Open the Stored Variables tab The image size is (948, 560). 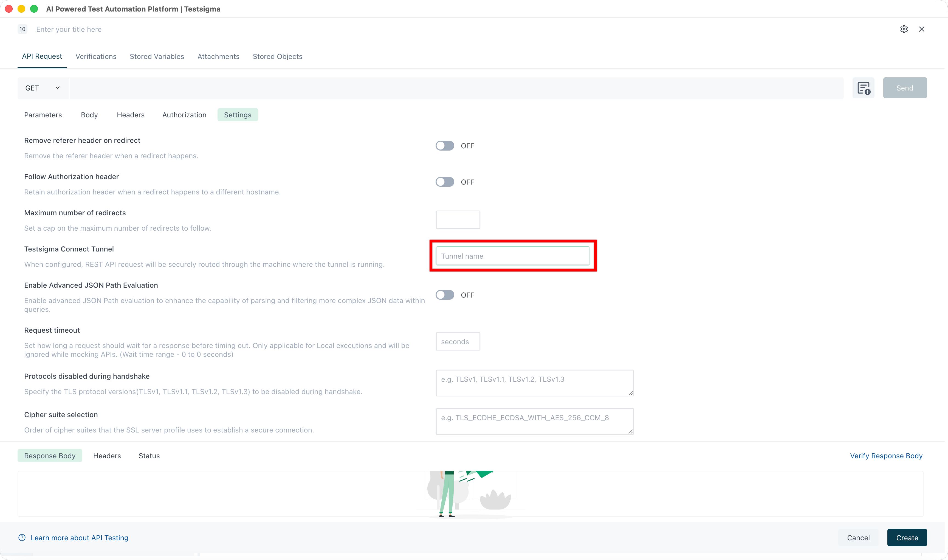[x=157, y=56]
